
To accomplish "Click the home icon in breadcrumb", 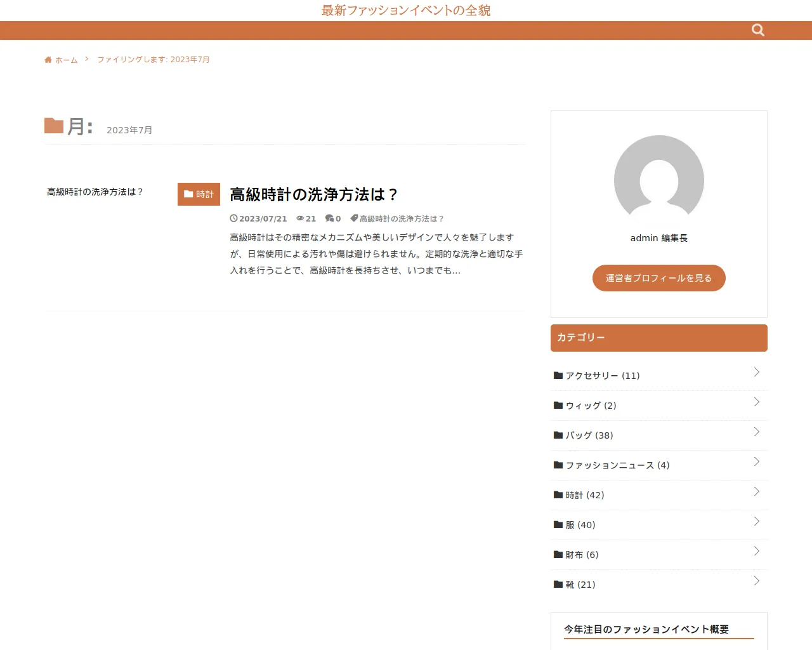I will pyautogui.click(x=48, y=60).
